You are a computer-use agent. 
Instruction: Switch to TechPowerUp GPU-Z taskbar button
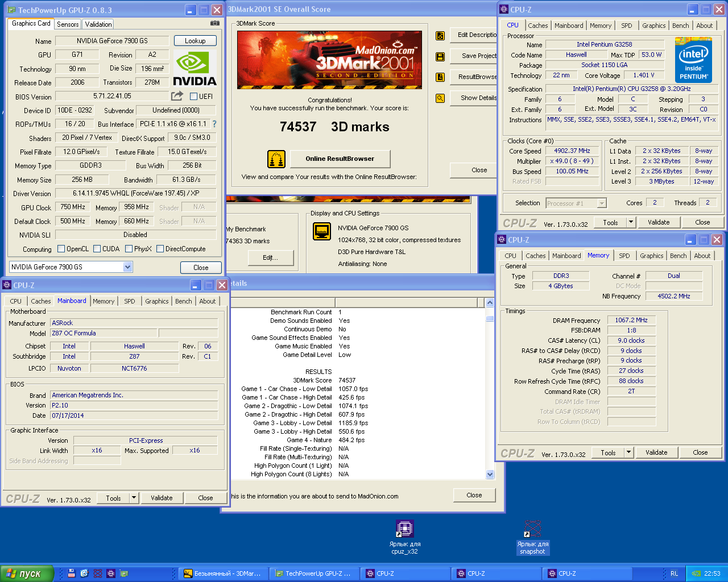click(314, 573)
